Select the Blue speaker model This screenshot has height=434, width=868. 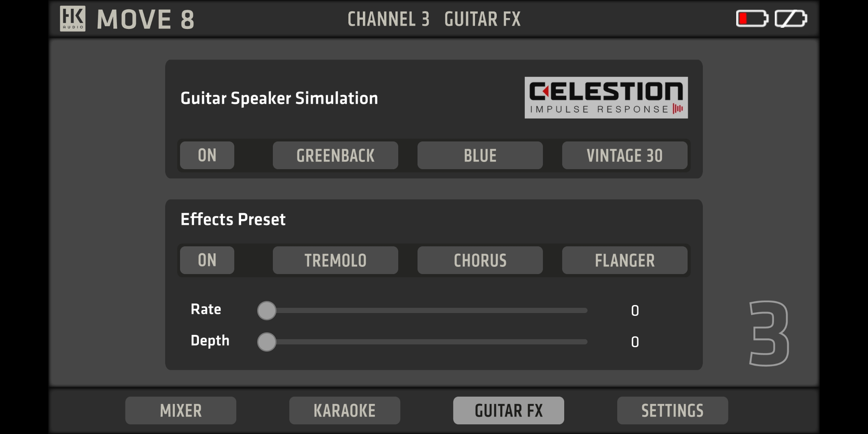[x=480, y=156]
